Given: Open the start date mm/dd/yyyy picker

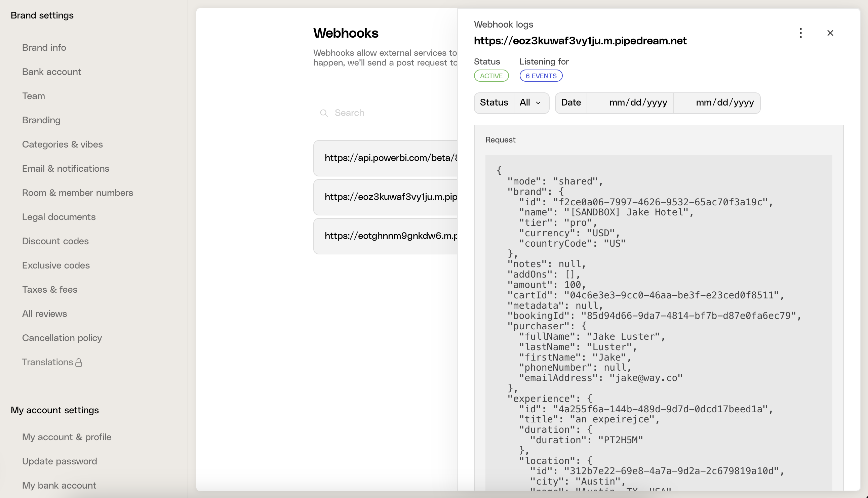Looking at the screenshot, I should (638, 102).
